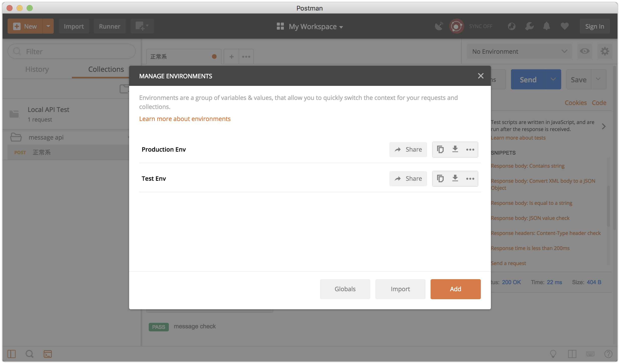
Task: Click the sync status icon
Action: click(x=456, y=26)
